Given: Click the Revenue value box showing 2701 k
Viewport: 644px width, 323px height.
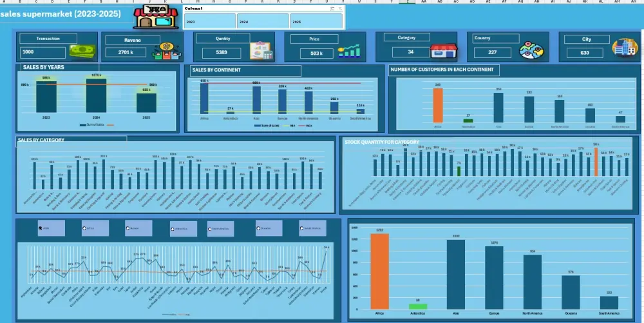Looking at the screenshot, I should click(x=126, y=53).
